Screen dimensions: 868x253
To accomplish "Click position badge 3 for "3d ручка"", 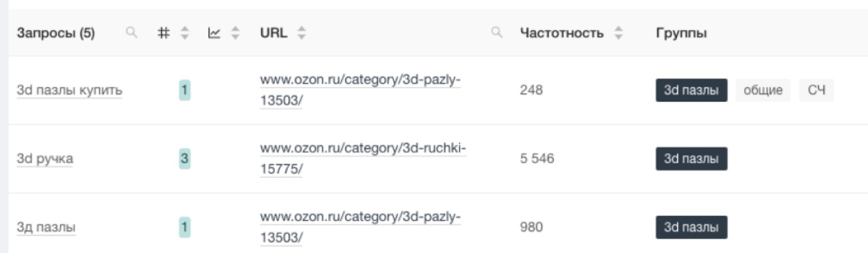I will tap(184, 159).
